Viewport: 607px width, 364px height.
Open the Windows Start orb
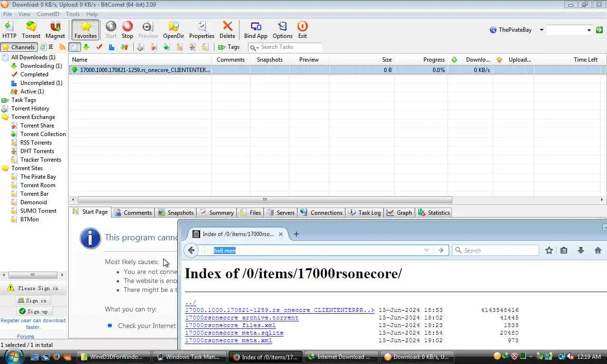(x=13, y=357)
